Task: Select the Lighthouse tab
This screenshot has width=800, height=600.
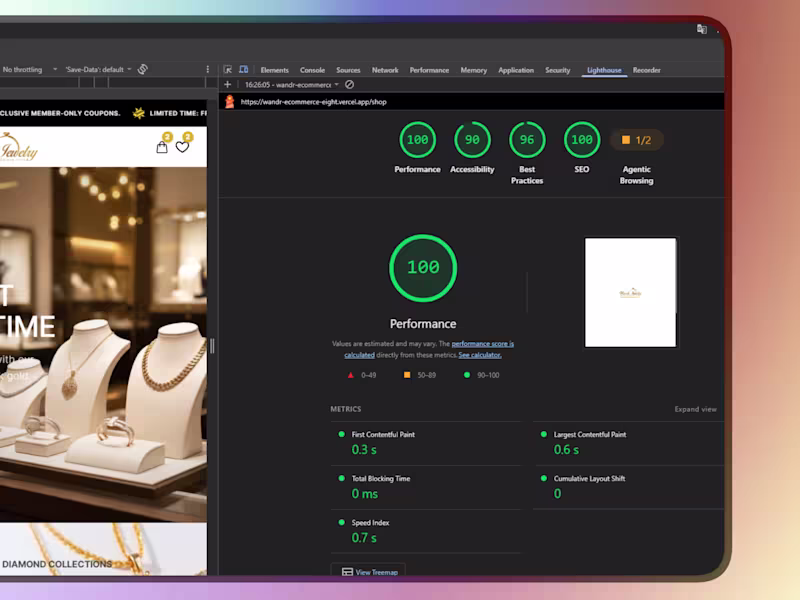Action: (x=604, y=70)
